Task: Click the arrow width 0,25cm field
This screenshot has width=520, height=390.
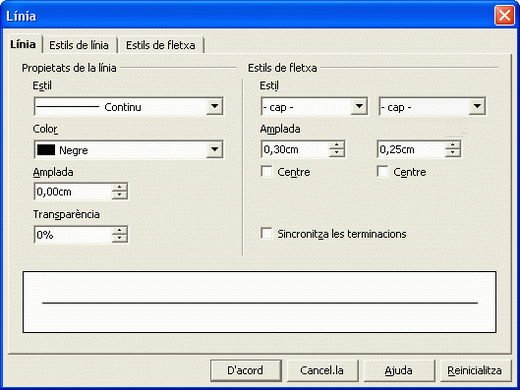Action: coord(411,149)
